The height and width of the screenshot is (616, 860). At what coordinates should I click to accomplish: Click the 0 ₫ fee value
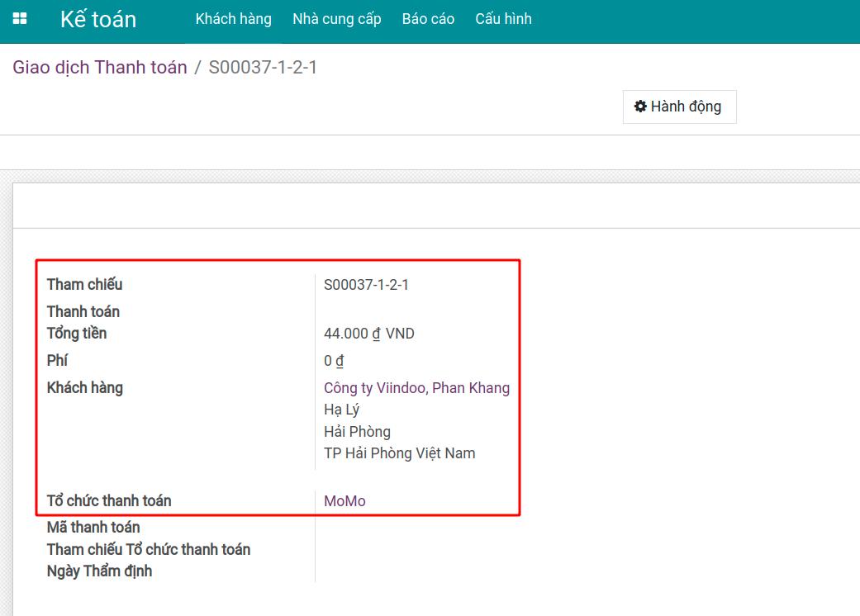point(334,361)
